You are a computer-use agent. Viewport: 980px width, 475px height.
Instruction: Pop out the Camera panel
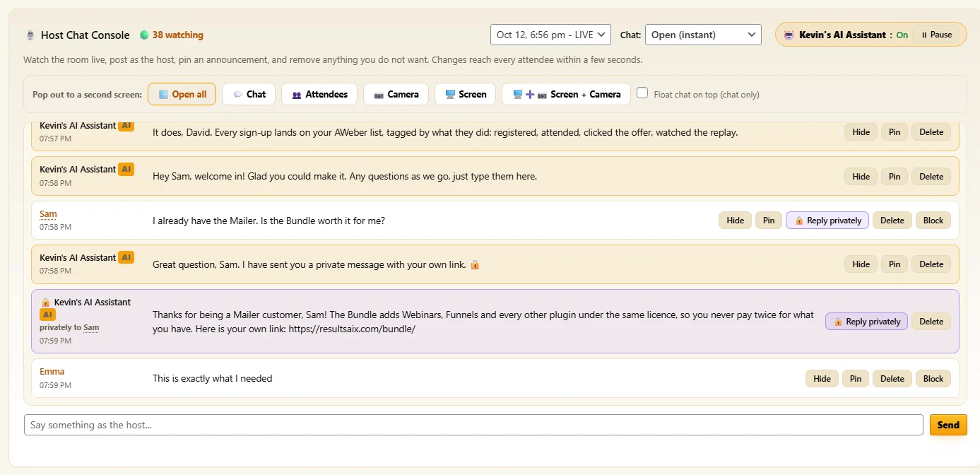coord(396,94)
